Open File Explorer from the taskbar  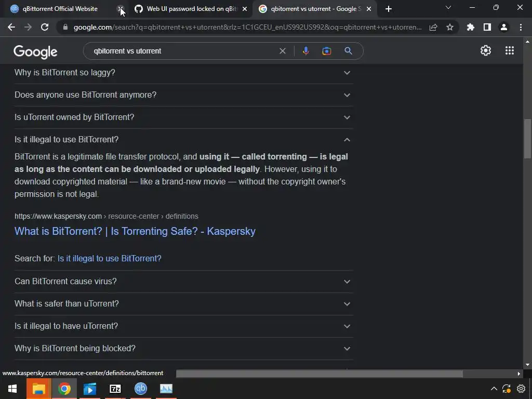pyautogui.click(x=38, y=389)
